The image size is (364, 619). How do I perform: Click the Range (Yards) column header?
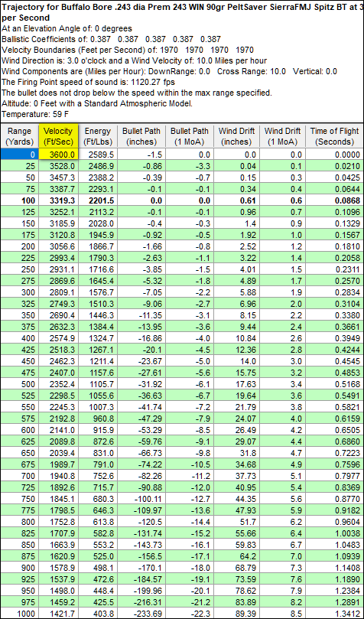click(19, 136)
